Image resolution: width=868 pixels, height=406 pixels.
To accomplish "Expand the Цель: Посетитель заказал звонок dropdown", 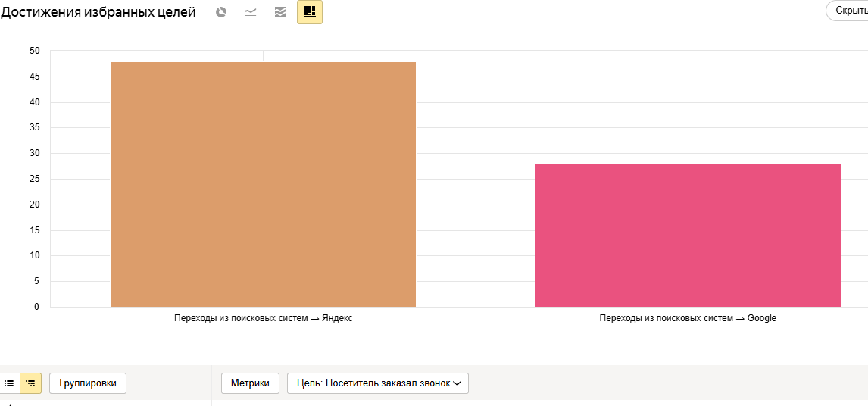I will (378, 383).
